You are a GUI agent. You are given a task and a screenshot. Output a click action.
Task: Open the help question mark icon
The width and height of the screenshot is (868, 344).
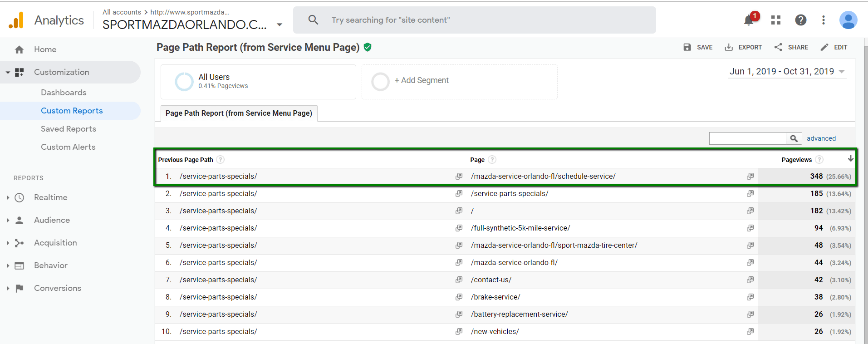coord(801,20)
